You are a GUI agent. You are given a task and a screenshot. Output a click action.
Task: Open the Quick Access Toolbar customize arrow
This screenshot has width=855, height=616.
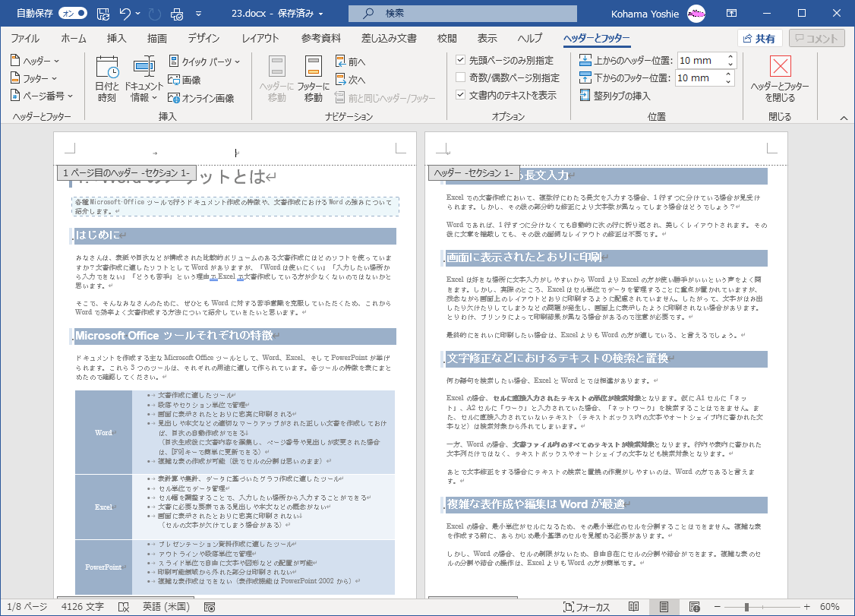(198, 14)
